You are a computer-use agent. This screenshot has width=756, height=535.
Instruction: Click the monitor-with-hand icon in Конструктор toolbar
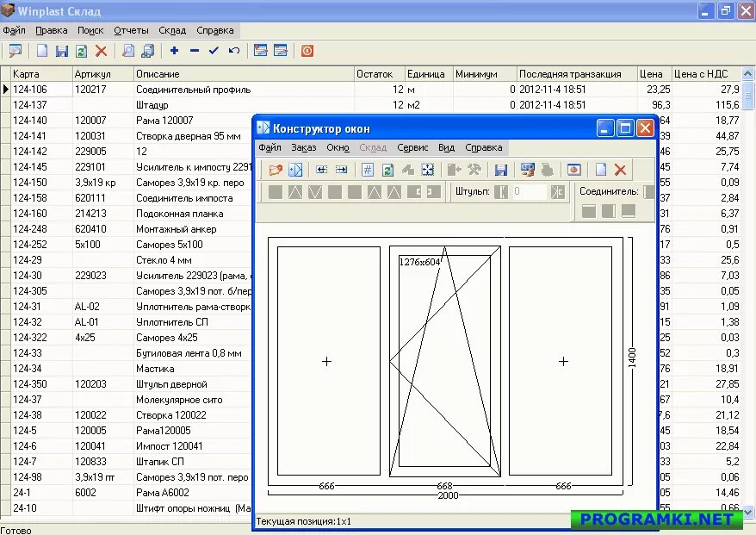pos(528,170)
